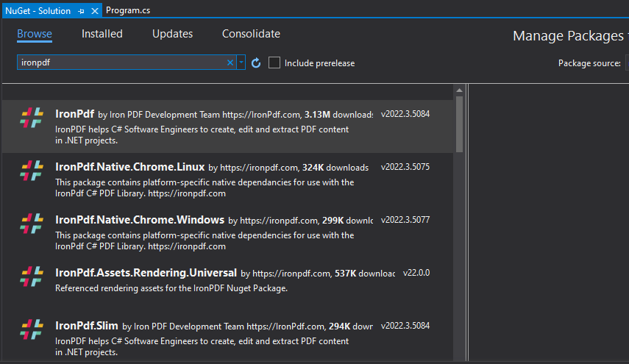Click version v2022.3.5084 of IronPdf

coord(405,114)
